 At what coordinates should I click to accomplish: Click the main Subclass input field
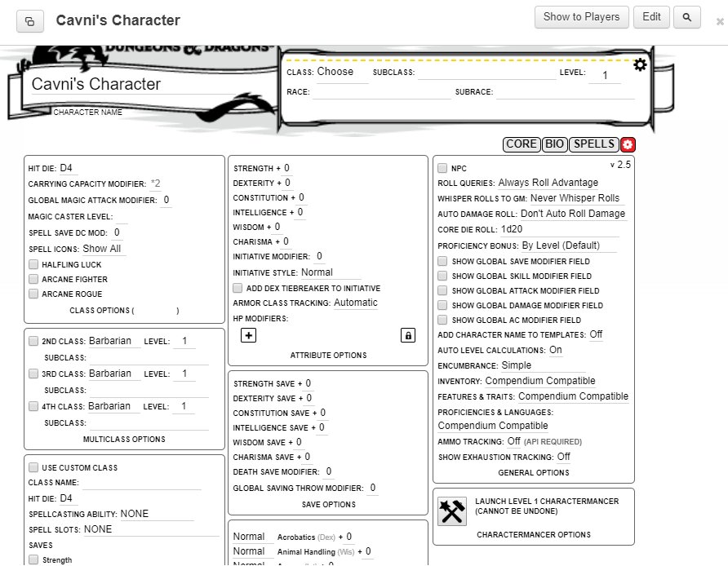(x=486, y=73)
